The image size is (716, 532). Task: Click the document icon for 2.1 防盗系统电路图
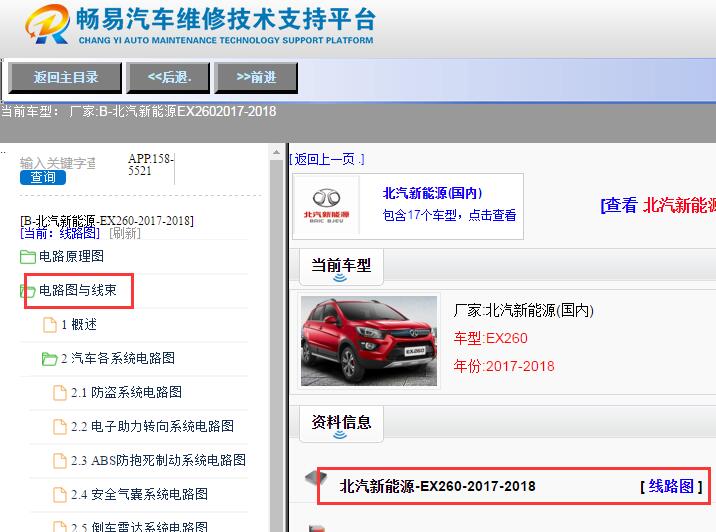click(x=60, y=393)
